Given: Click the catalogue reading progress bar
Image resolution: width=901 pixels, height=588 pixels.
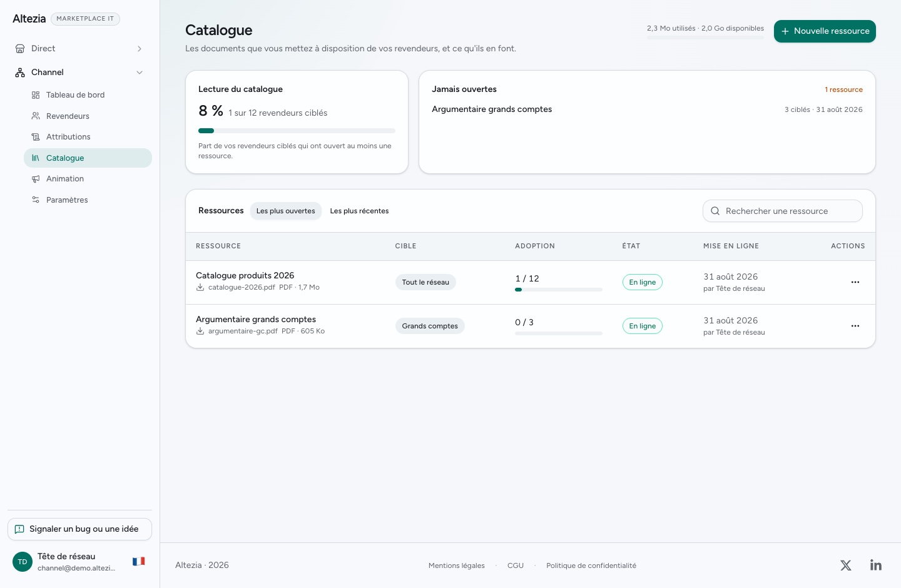Looking at the screenshot, I should tap(297, 131).
